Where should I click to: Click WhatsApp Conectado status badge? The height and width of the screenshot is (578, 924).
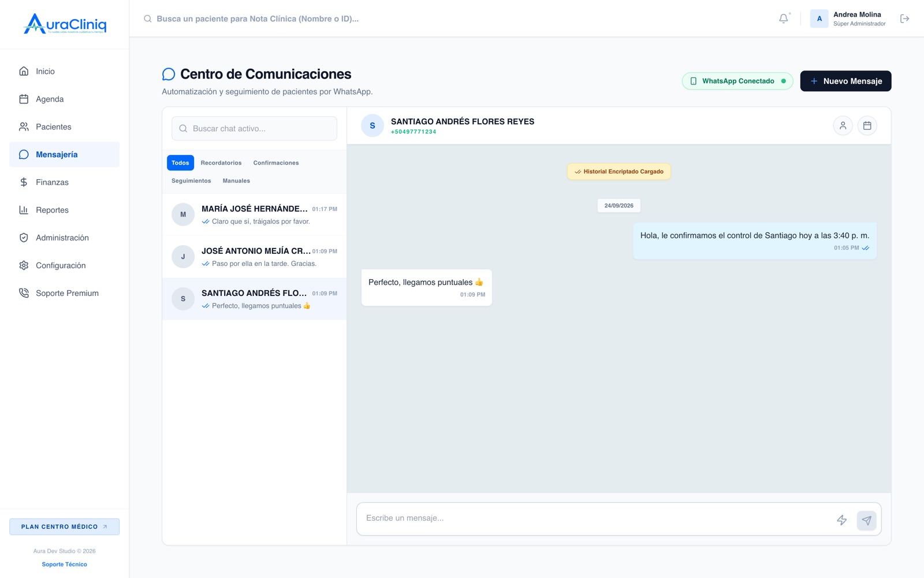pyautogui.click(x=737, y=81)
